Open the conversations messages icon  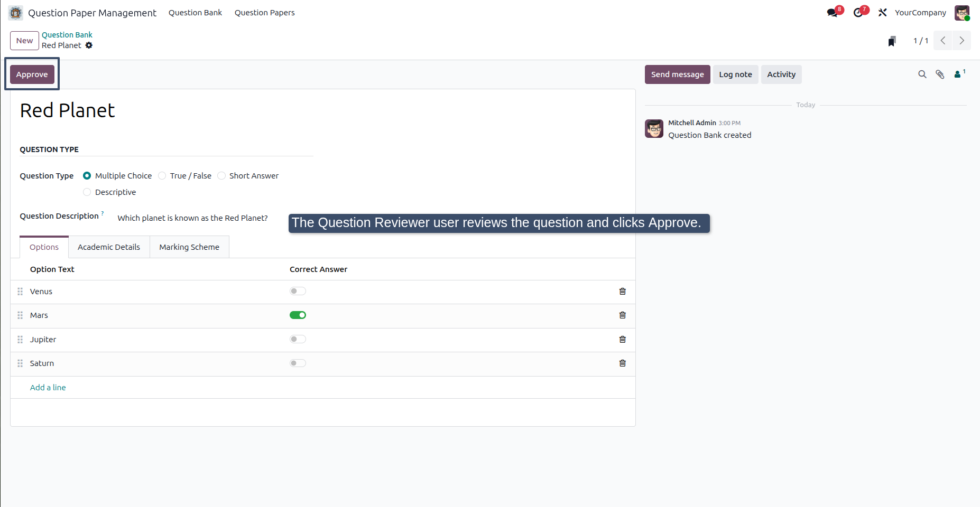pos(833,13)
